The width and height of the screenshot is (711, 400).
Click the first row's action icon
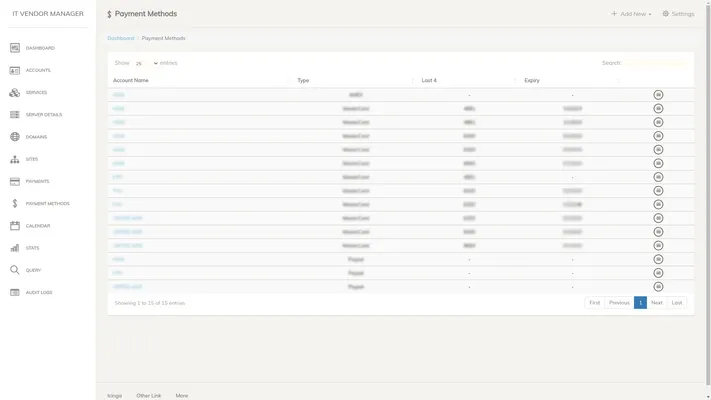click(658, 94)
